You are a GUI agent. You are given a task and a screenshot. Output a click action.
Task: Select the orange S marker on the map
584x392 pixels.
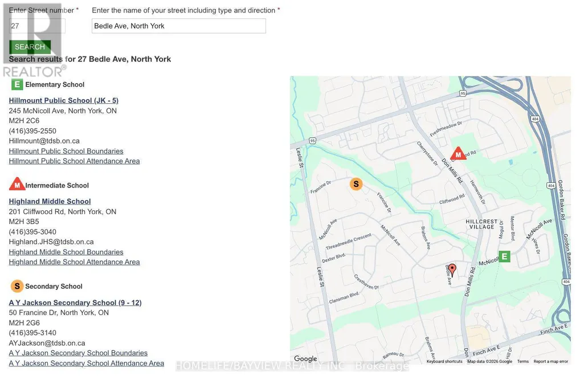[356, 183]
